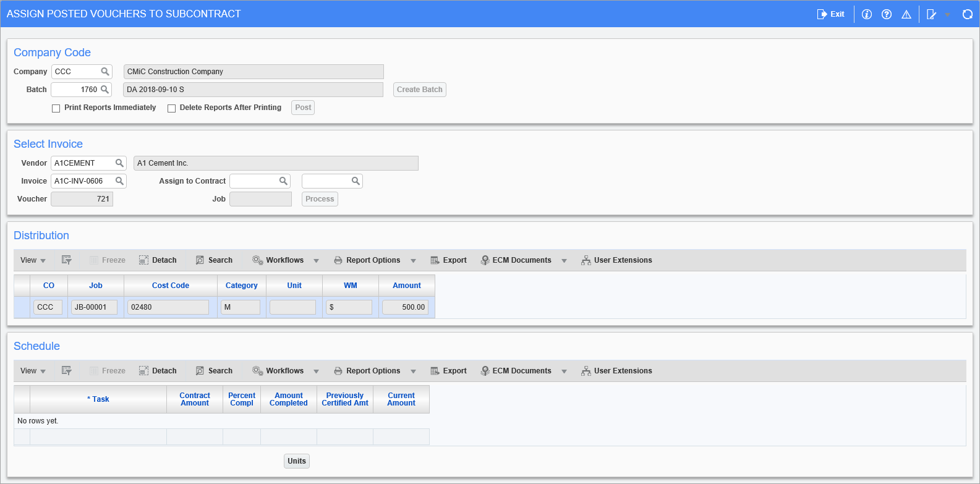This screenshot has width=980, height=484.
Task: Sort by Cost Code column header
Action: [171, 286]
